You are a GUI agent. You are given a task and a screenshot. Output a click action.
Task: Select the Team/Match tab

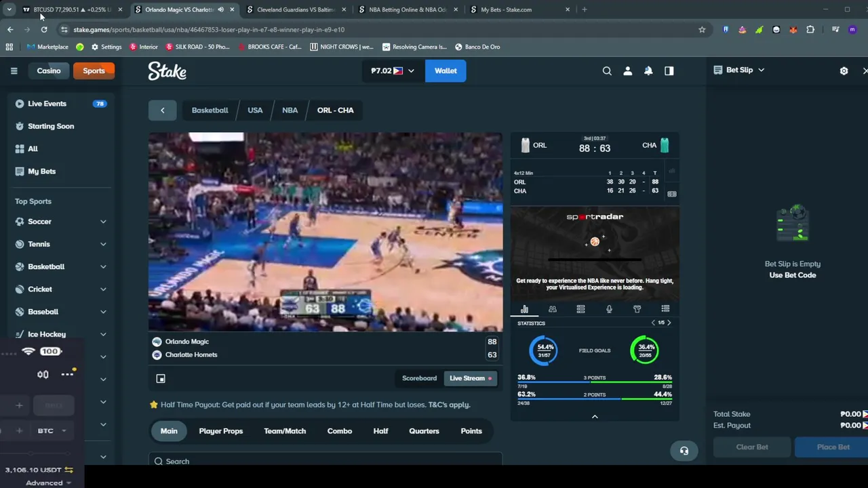(285, 431)
